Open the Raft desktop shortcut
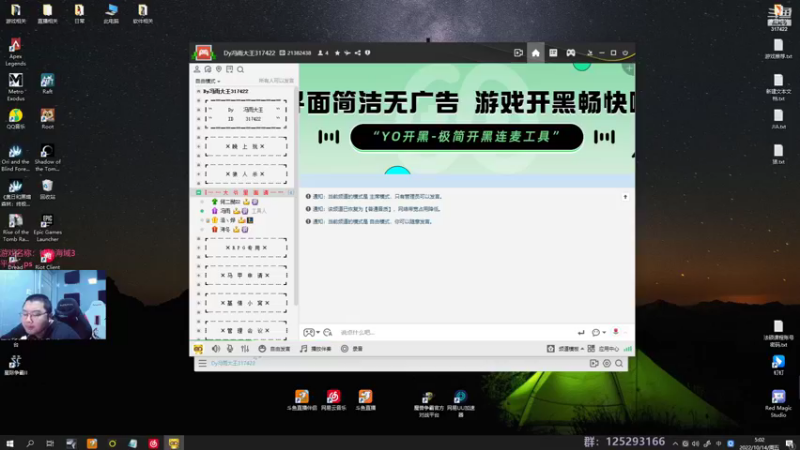Image resolution: width=800 pixels, height=450 pixels. pyautogui.click(x=47, y=83)
